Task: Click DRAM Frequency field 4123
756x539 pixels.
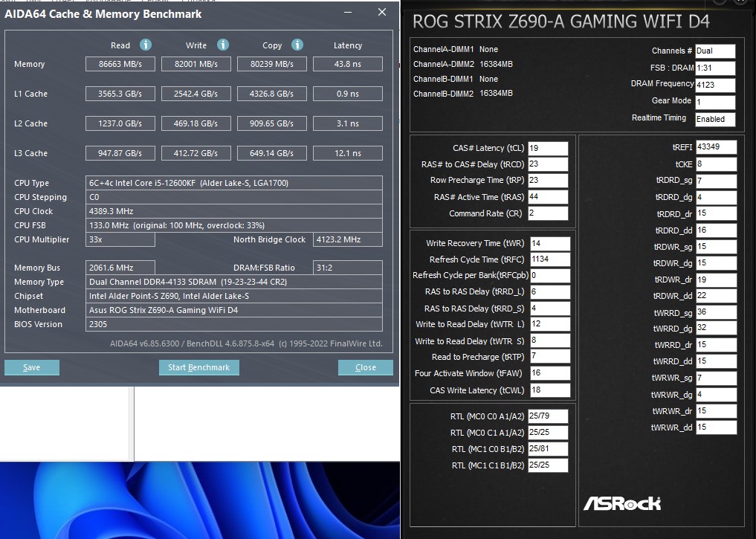Action: point(715,85)
